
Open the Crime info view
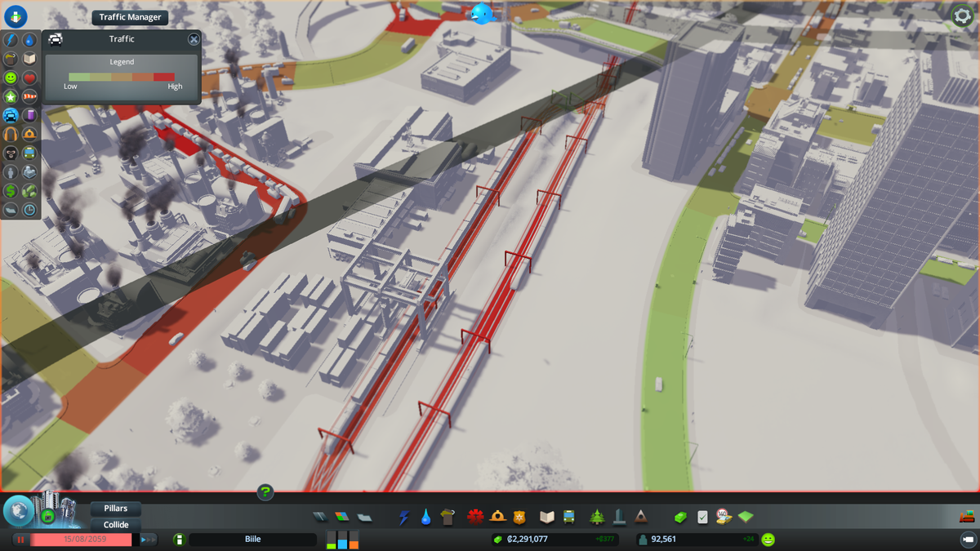coord(11,153)
